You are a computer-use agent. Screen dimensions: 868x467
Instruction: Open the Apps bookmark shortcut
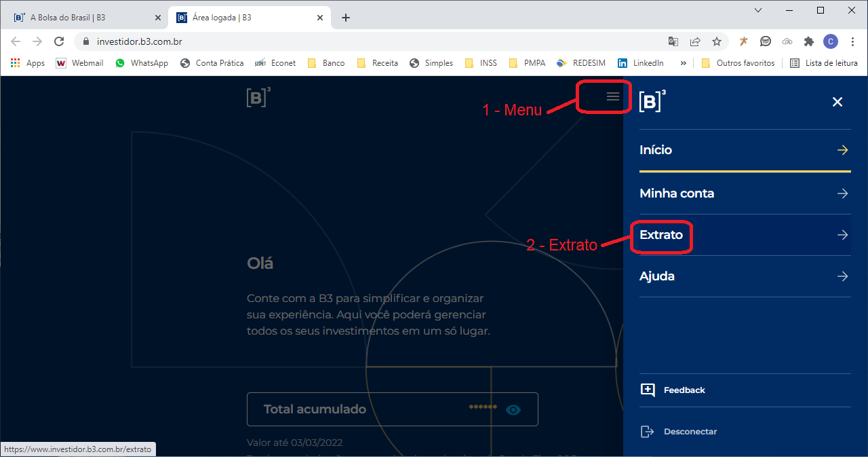[27, 63]
